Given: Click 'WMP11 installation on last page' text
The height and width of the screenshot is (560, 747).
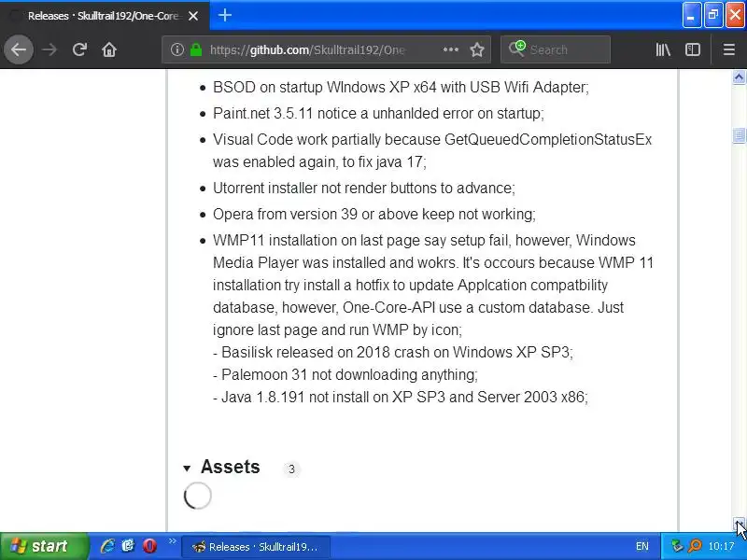Looking at the screenshot, I should coord(433,285).
